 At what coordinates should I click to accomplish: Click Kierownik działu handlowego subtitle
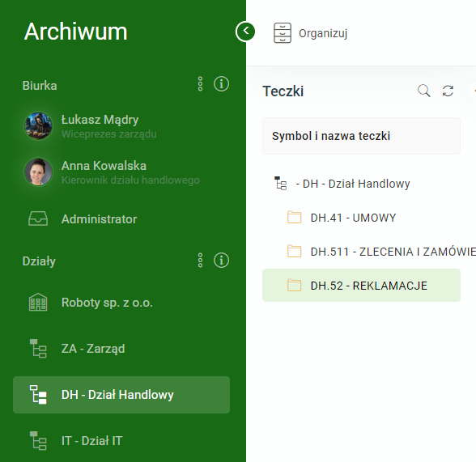pos(130,180)
